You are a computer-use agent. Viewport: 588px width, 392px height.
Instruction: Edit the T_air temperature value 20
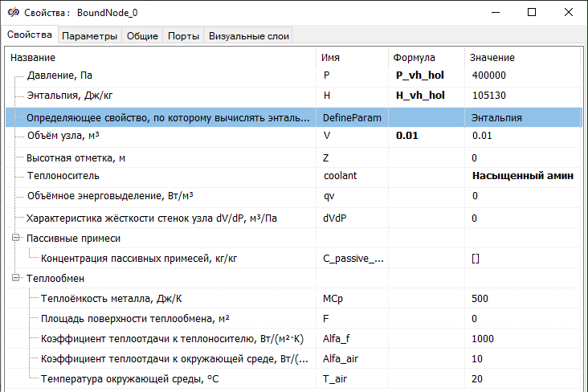click(522, 379)
